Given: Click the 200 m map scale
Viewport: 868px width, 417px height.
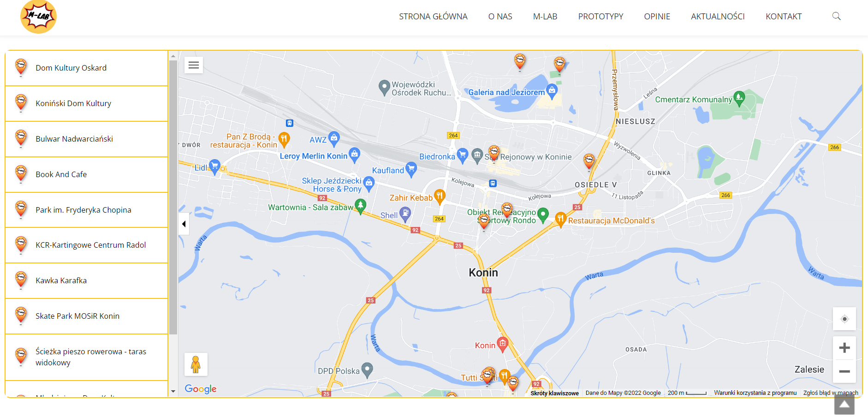Looking at the screenshot, I should 687,393.
